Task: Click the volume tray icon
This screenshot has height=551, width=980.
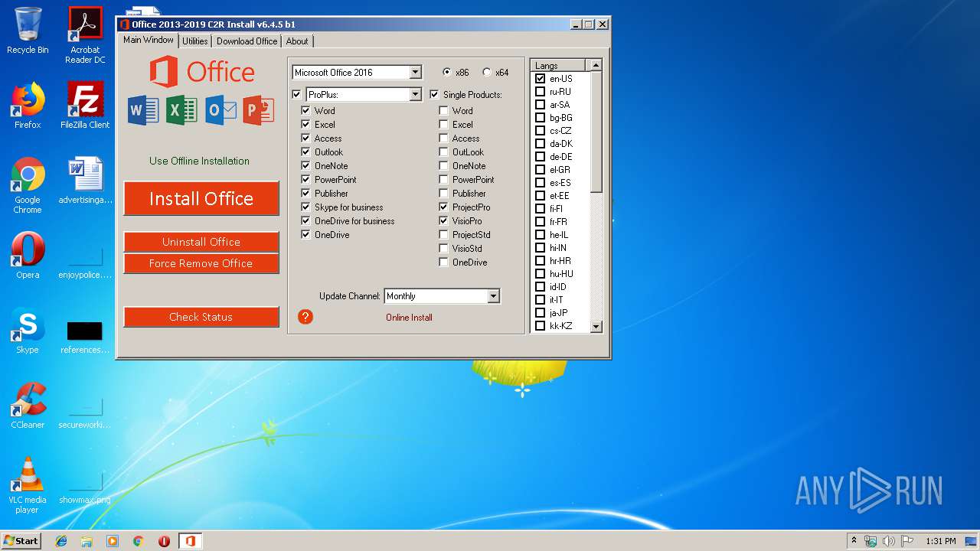Action: (x=889, y=541)
